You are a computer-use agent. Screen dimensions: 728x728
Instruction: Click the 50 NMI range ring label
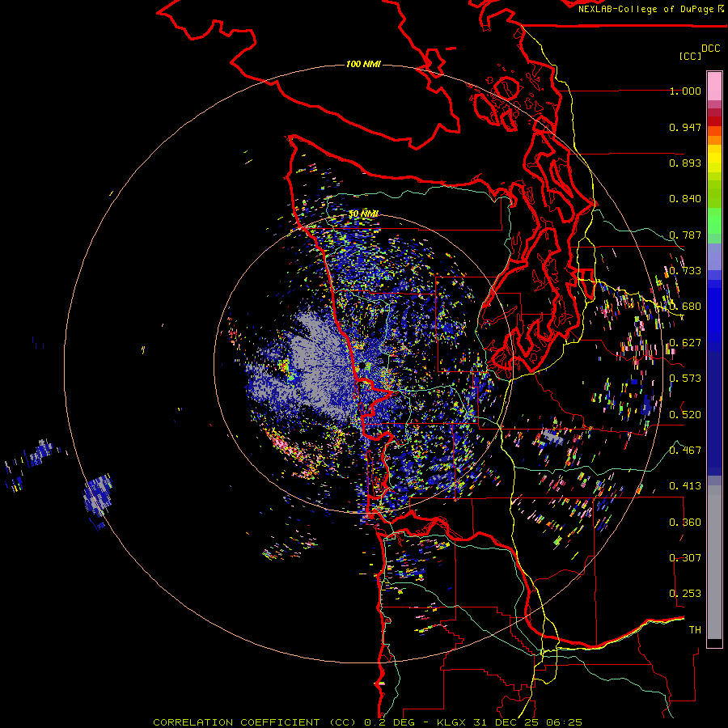tap(363, 214)
